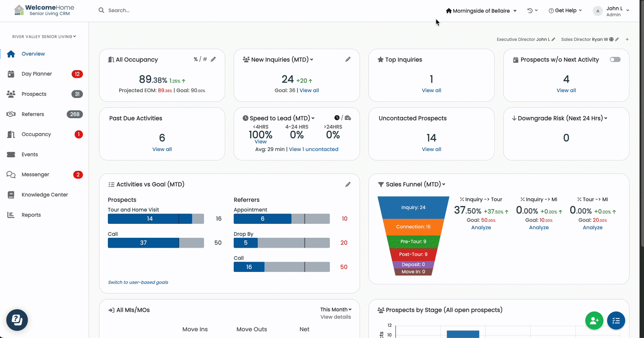Click globe icon beside Ryan W
This screenshot has width=644, height=338.
[612, 40]
